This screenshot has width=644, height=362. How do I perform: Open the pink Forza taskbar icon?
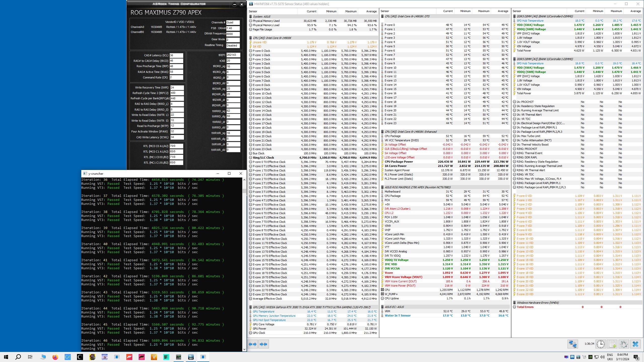pos(142,357)
